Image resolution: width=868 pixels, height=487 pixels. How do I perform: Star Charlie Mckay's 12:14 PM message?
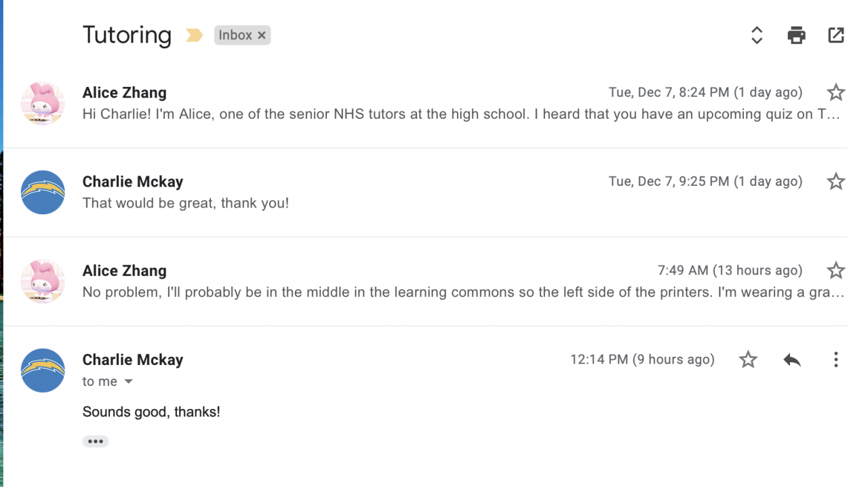pos(747,359)
